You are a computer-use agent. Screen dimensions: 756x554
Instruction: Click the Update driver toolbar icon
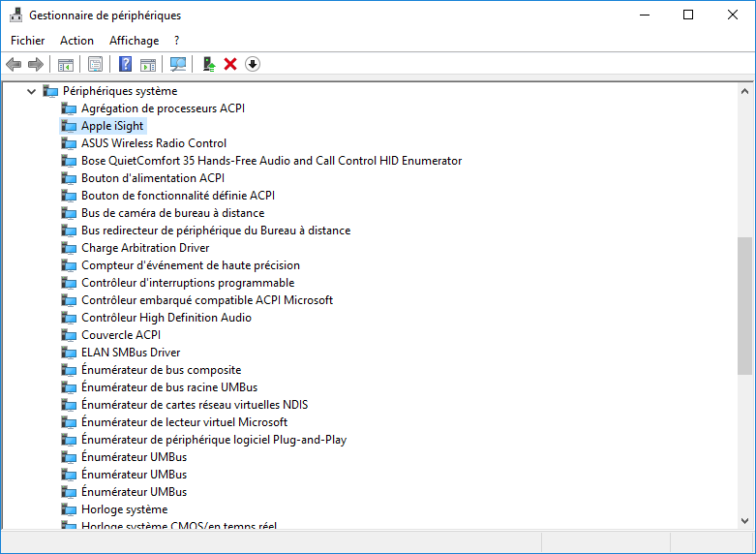click(x=209, y=64)
